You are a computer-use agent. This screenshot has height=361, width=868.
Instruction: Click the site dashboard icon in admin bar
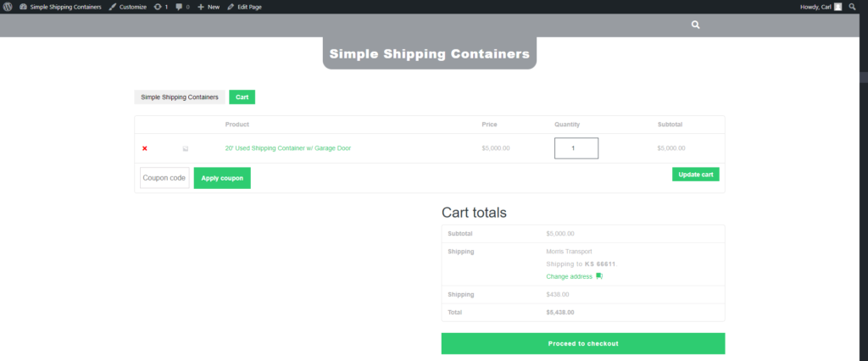pos(23,7)
